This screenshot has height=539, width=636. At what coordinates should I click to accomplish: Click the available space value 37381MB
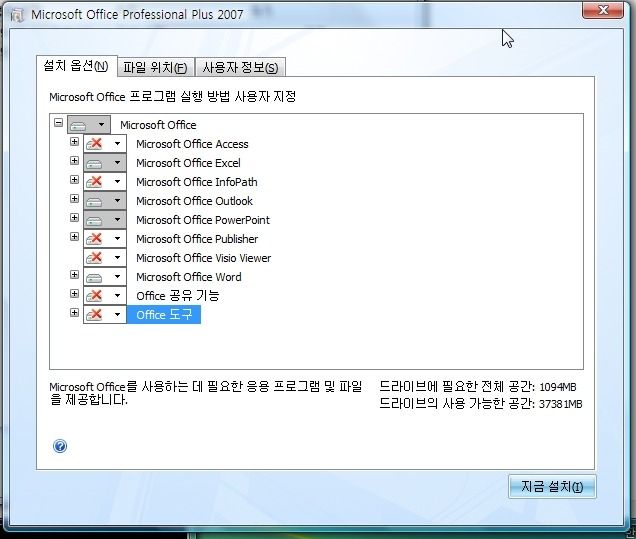pyautogui.click(x=561, y=404)
